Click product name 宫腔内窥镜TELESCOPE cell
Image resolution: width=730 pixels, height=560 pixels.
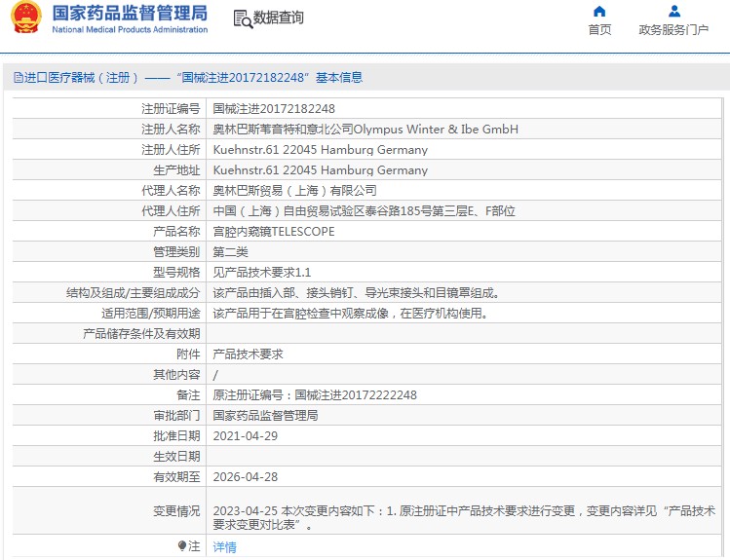pyautogui.click(x=274, y=232)
